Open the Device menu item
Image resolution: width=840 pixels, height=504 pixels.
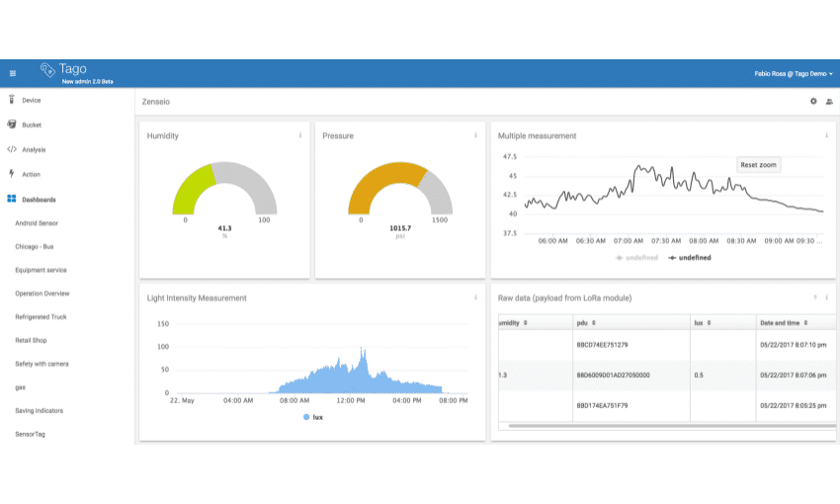31,101
